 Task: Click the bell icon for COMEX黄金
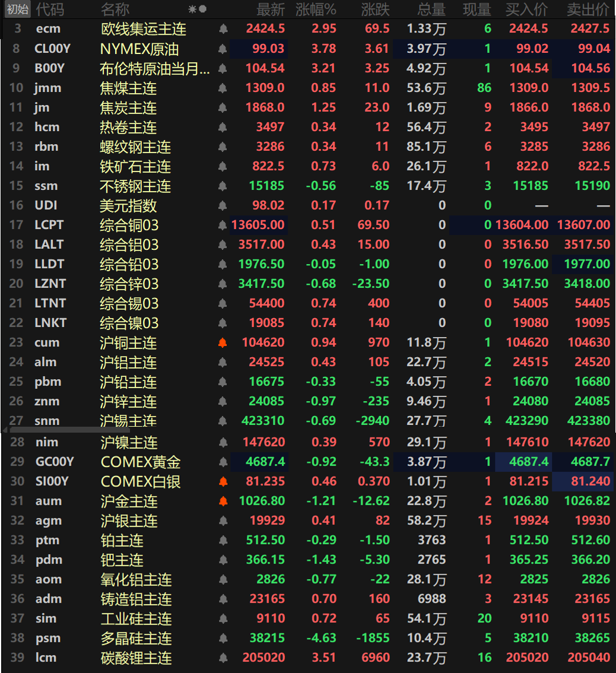coord(223,462)
